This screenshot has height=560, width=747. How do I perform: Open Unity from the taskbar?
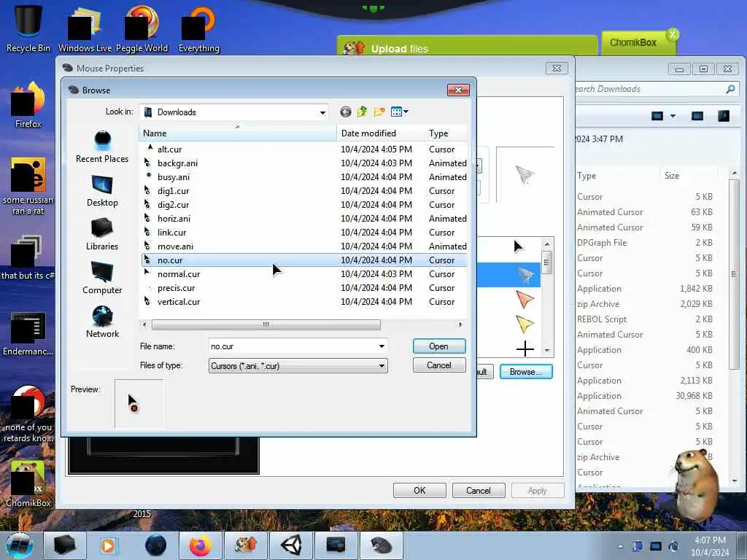click(291, 545)
